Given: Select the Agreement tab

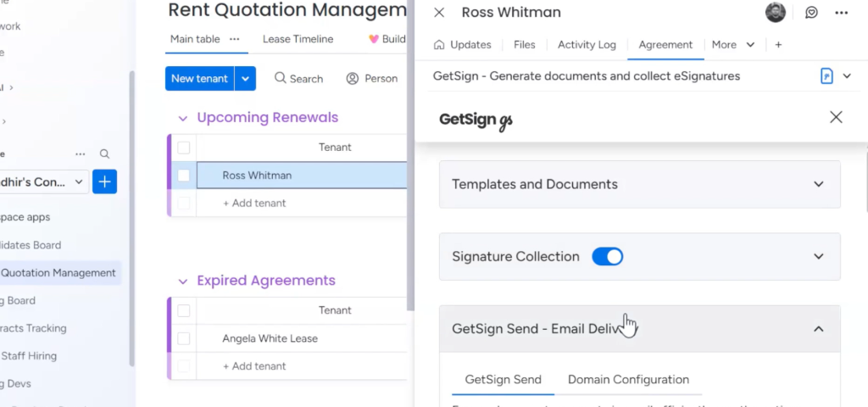Looking at the screenshot, I should [665, 45].
